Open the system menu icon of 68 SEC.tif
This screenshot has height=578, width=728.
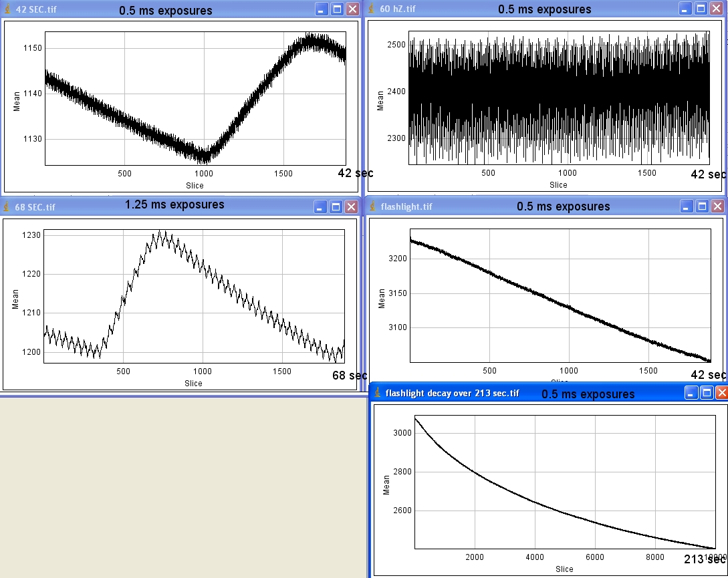click(8, 206)
